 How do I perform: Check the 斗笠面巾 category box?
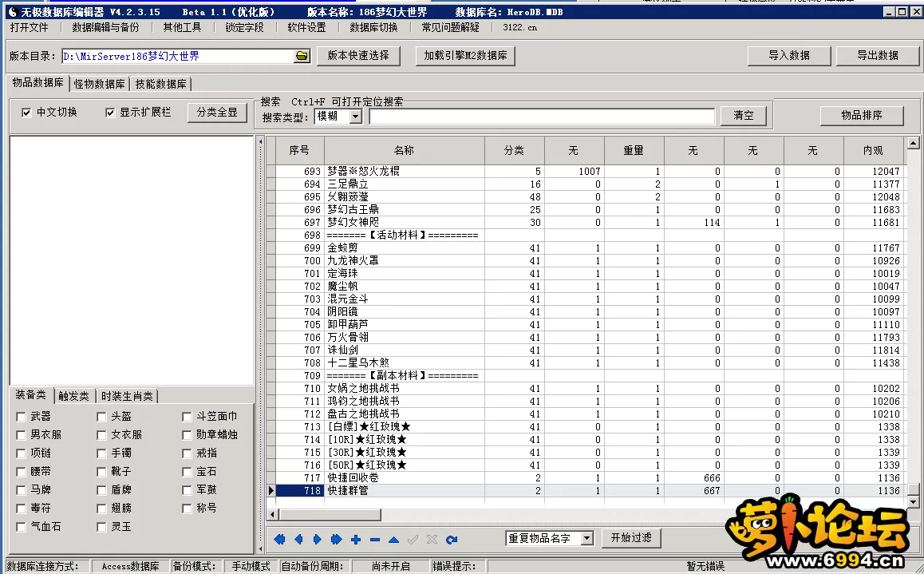(x=187, y=417)
